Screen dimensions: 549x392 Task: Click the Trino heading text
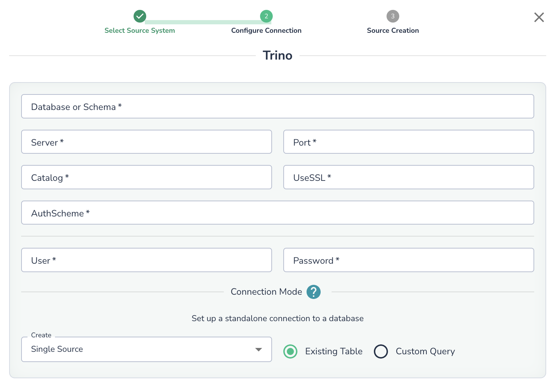pyautogui.click(x=278, y=55)
